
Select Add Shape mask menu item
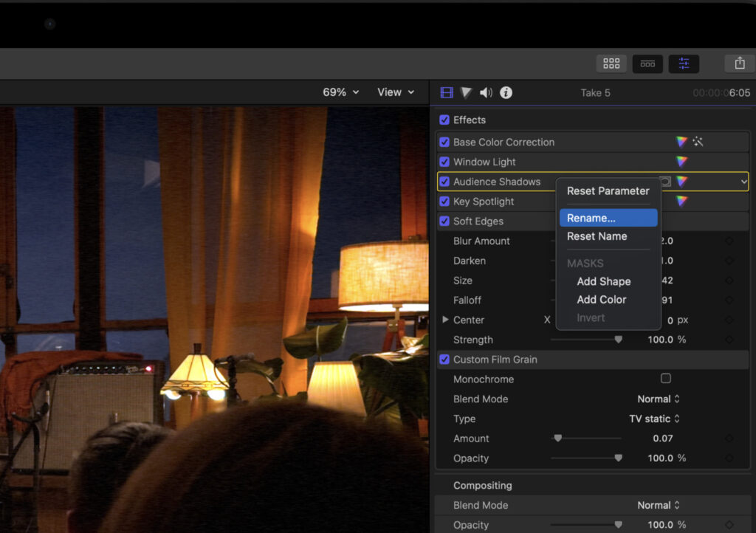[x=603, y=281]
